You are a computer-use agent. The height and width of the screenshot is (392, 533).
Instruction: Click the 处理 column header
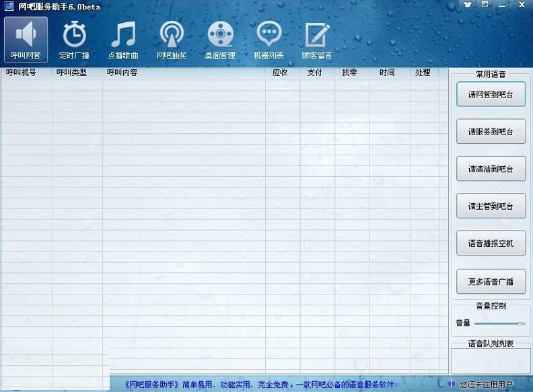click(425, 73)
